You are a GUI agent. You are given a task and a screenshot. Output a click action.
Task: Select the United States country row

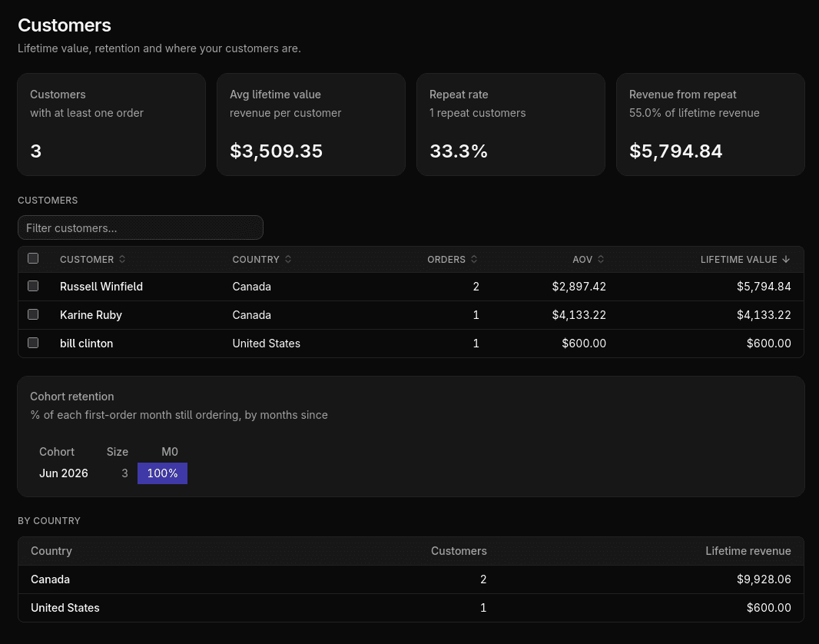(x=411, y=608)
